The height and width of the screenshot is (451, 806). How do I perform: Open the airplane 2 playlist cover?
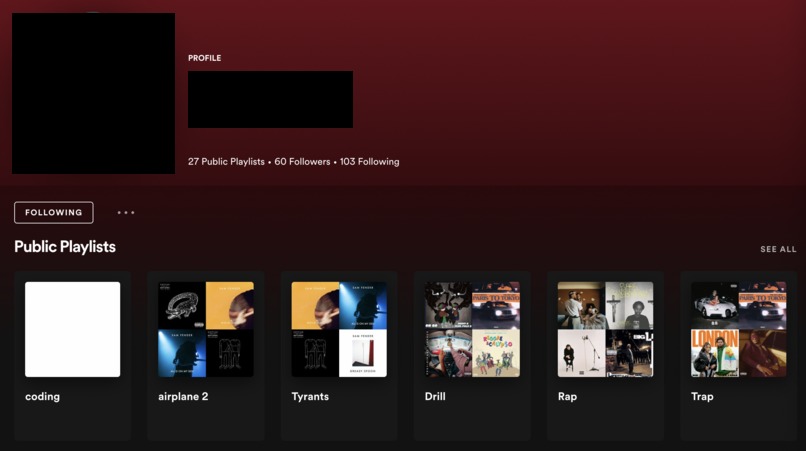point(206,329)
